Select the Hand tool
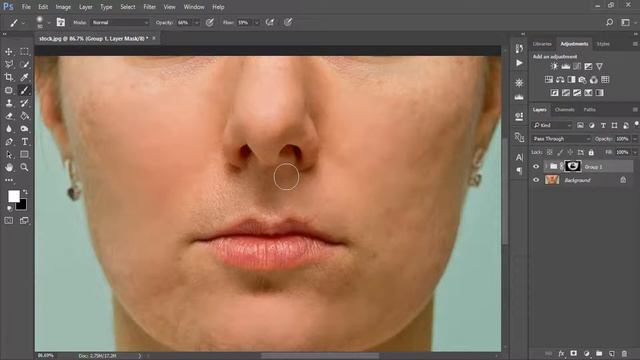The image size is (640, 360). (9, 167)
